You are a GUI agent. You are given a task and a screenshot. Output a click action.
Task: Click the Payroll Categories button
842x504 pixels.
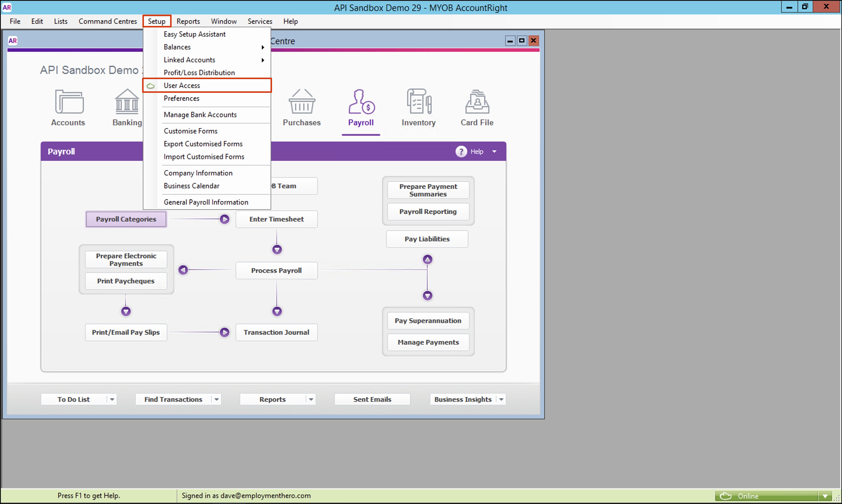[x=126, y=219]
